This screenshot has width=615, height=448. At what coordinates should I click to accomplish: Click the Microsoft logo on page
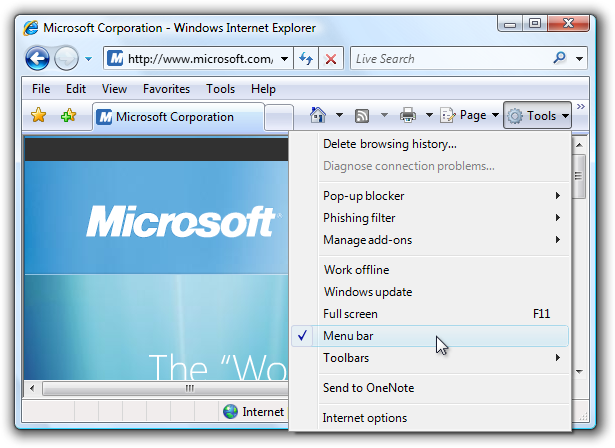184,222
